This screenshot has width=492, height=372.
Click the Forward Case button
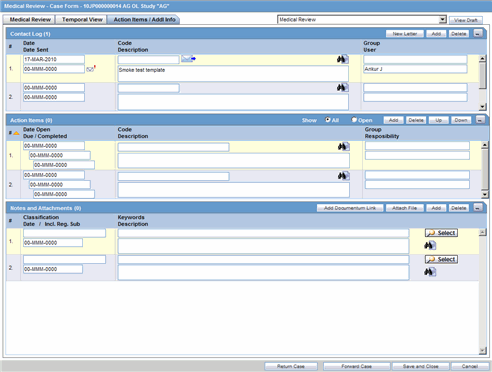click(x=356, y=366)
